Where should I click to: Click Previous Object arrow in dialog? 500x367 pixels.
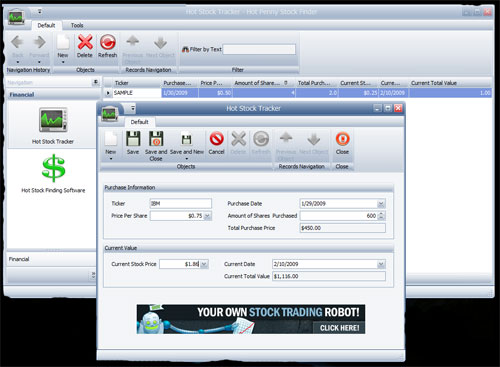[286, 138]
